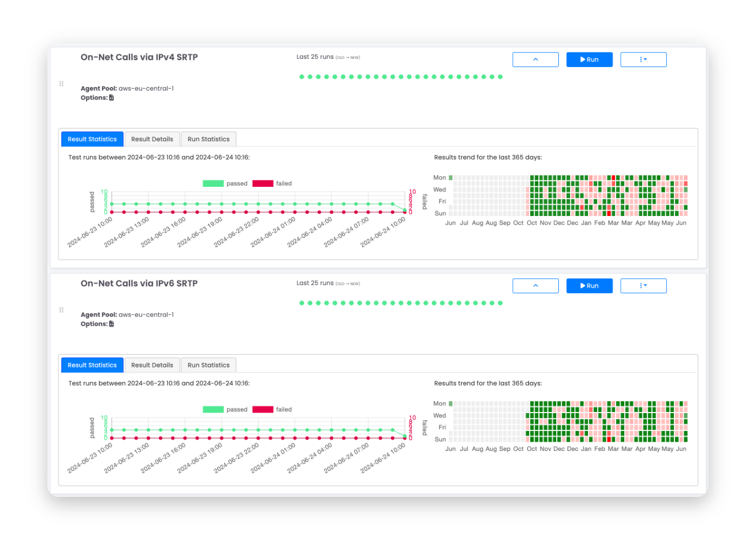Click the last run dot for IPv4 SRTP
The image size is (756, 540).
(500, 77)
